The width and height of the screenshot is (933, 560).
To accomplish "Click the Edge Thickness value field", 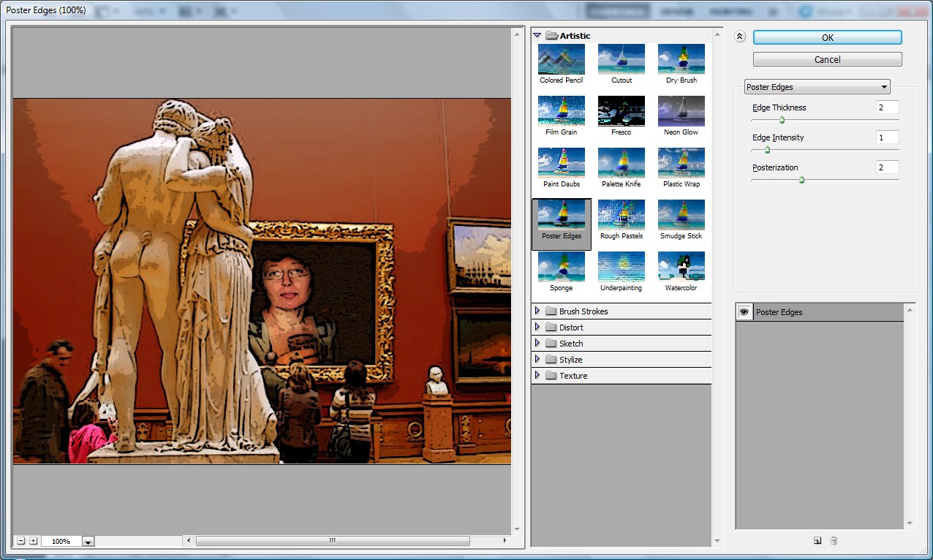I will point(887,107).
